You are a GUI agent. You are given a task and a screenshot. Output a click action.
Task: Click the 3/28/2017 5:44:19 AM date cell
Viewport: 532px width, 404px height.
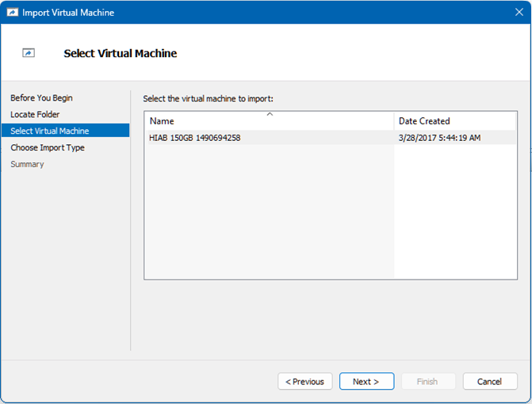[439, 138]
